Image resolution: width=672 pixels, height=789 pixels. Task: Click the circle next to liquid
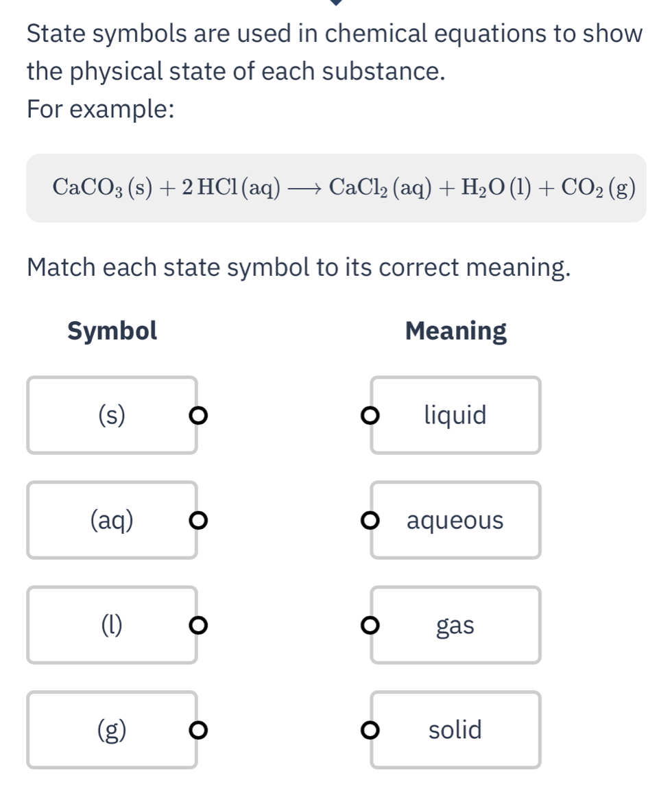pos(370,415)
